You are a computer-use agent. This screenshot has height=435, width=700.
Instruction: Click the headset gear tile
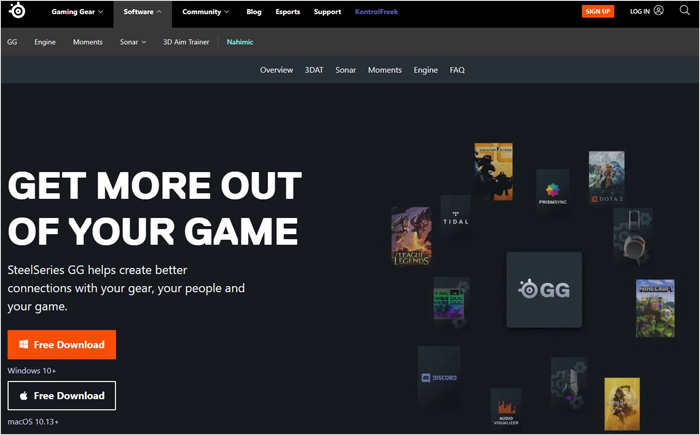pos(633,236)
